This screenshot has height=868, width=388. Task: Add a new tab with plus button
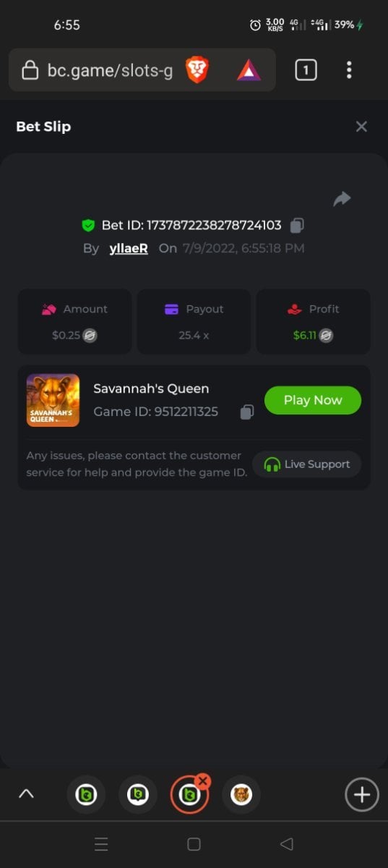(x=361, y=795)
